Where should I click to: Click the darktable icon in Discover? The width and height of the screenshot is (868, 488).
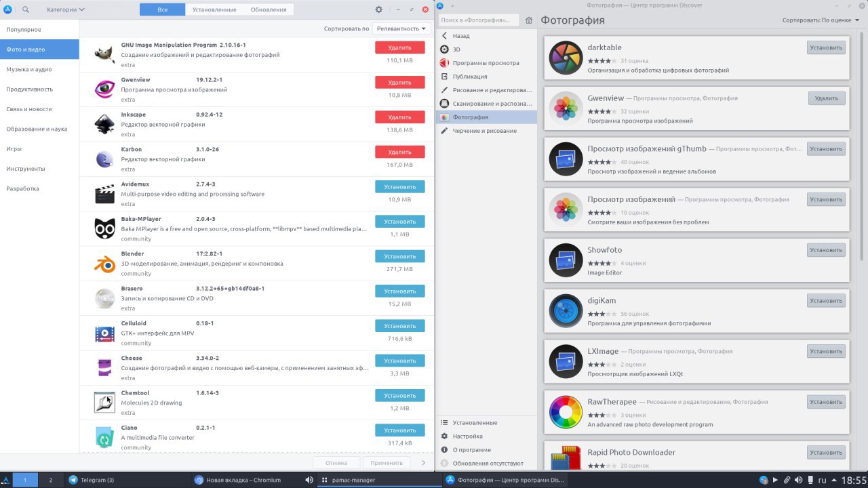[566, 58]
